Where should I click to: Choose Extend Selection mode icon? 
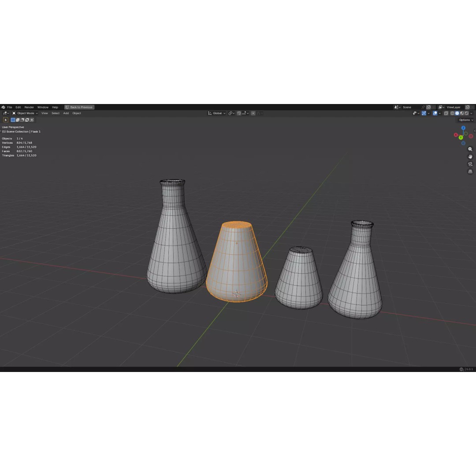(x=18, y=120)
